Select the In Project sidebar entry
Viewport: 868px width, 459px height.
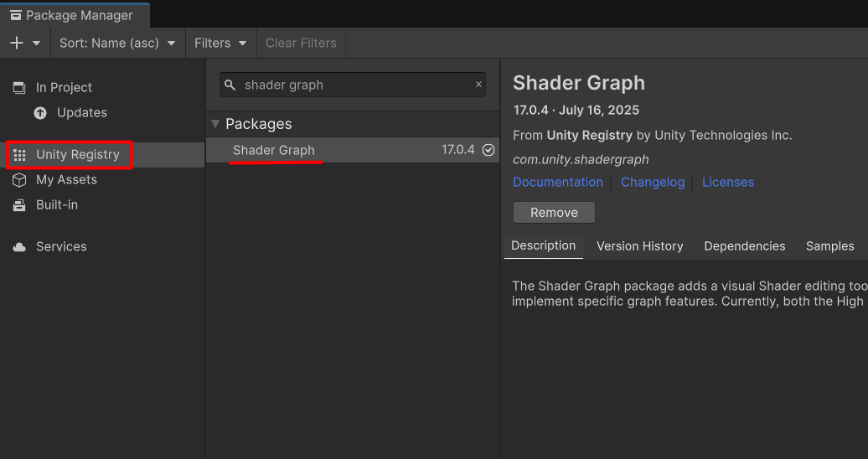pos(102,87)
